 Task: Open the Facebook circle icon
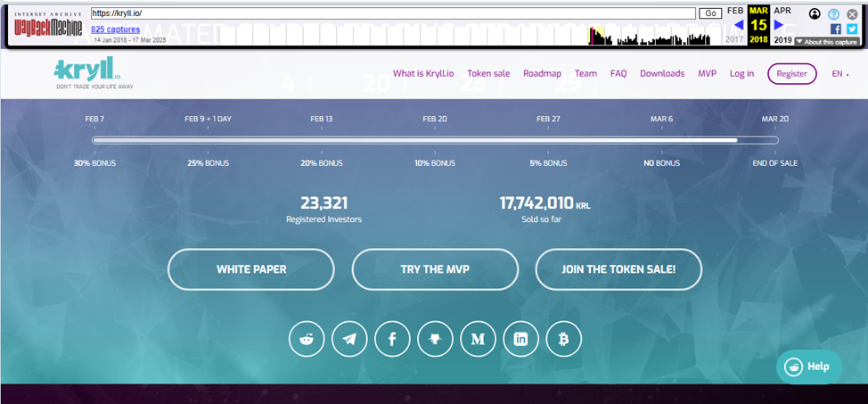point(392,339)
